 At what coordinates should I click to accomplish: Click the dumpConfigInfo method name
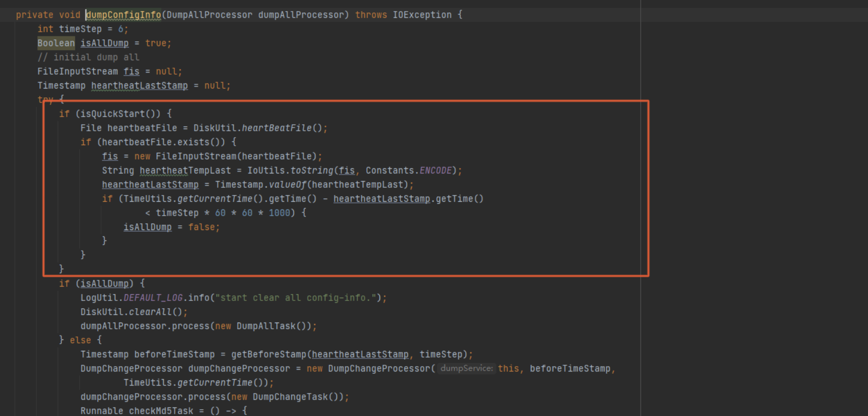(124, 15)
